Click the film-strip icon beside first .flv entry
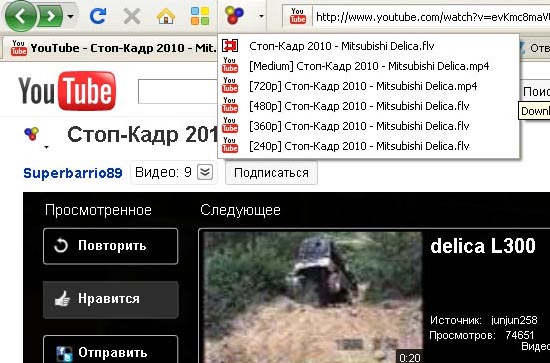This screenshot has width=550, height=363. coord(230,46)
